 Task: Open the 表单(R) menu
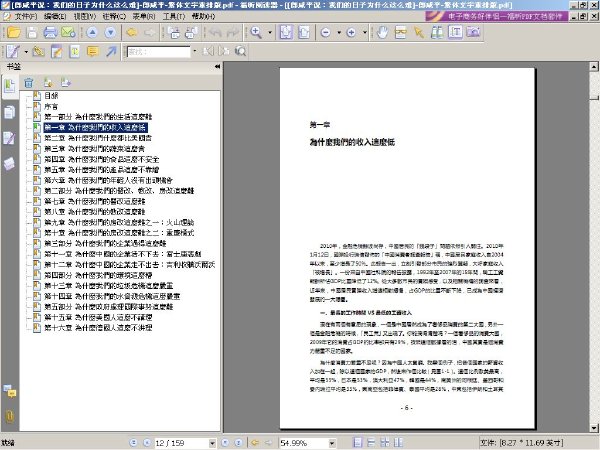pos(143,16)
